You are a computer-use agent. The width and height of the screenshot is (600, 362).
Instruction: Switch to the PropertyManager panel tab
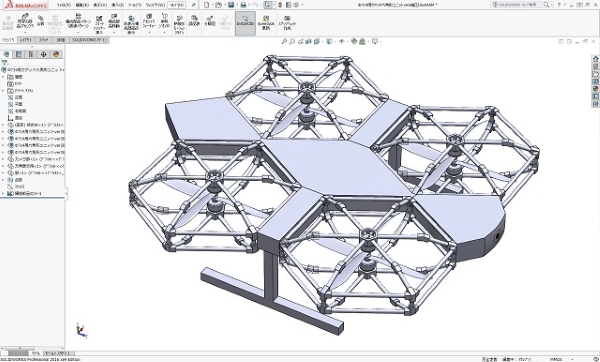18,54
